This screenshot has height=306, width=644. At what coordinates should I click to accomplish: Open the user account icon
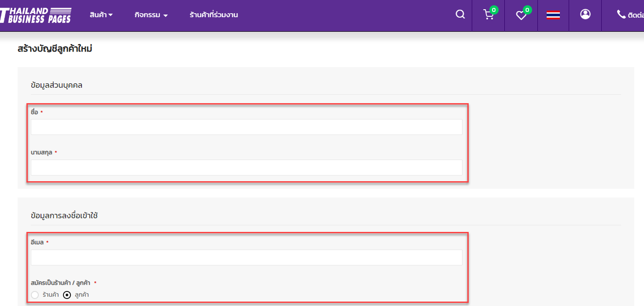pyautogui.click(x=585, y=15)
